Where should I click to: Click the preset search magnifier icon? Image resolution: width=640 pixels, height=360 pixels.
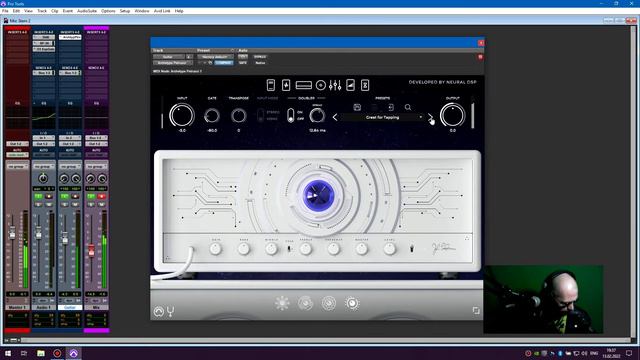click(408, 107)
